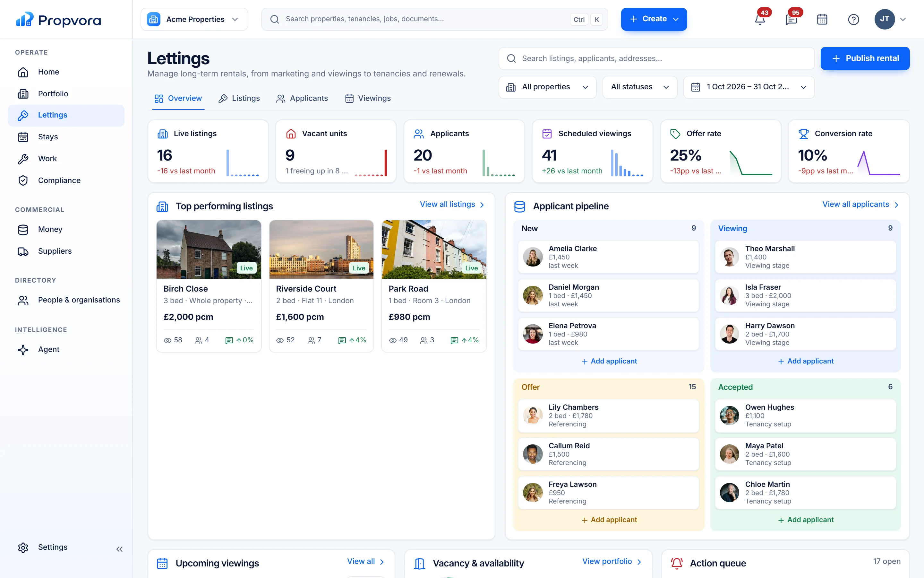Open Theo Marshall applicant card

[x=805, y=257]
